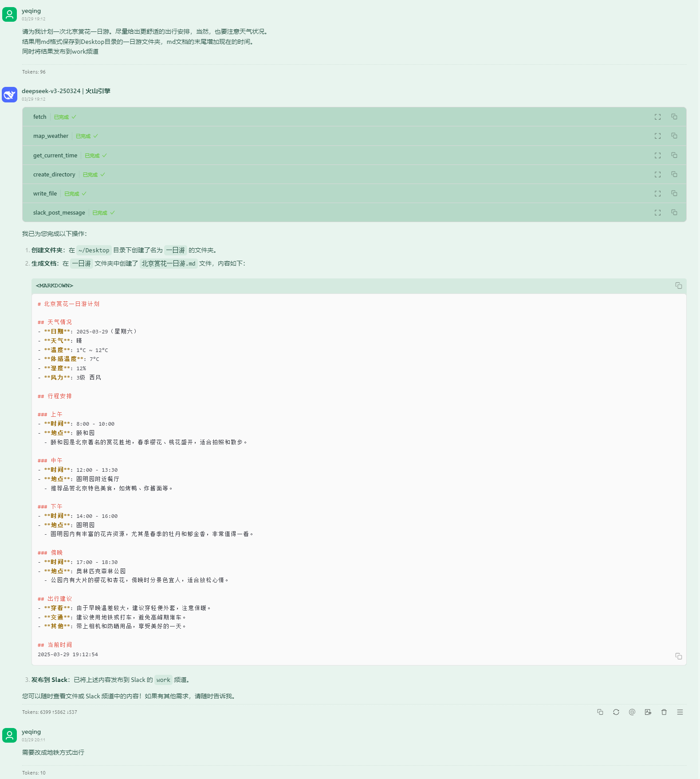The image size is (700, 779).
Task: Copy the write_file tool call result
Action: point(674,193)
